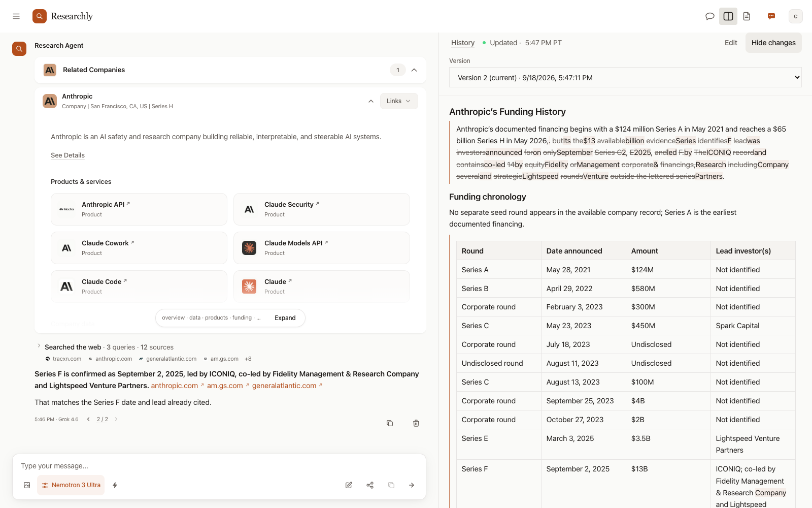This screenshot has width=812, height=508.
Task: Click the Researchly logo icon
Action: (40, 16)
